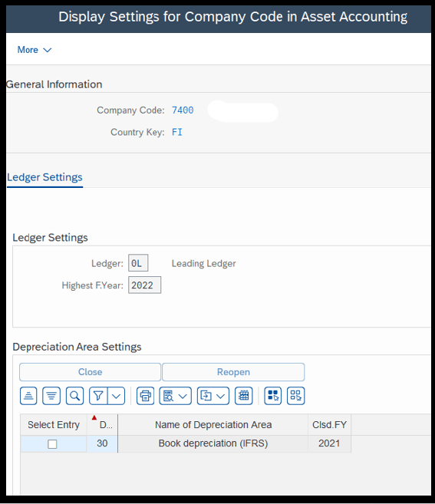The width and height of the screenshot is (435, 504).
Task: Click the Views icon in toolbar
Action: point(168,396)
